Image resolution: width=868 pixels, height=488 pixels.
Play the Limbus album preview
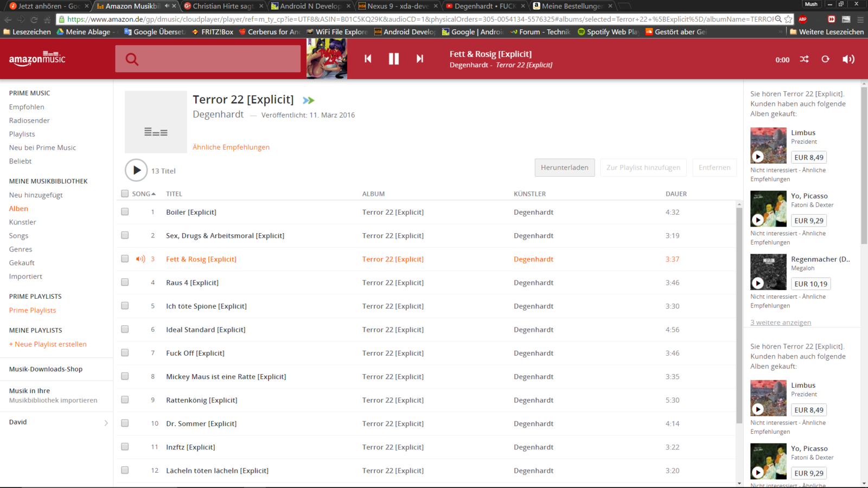coord(758,157)
